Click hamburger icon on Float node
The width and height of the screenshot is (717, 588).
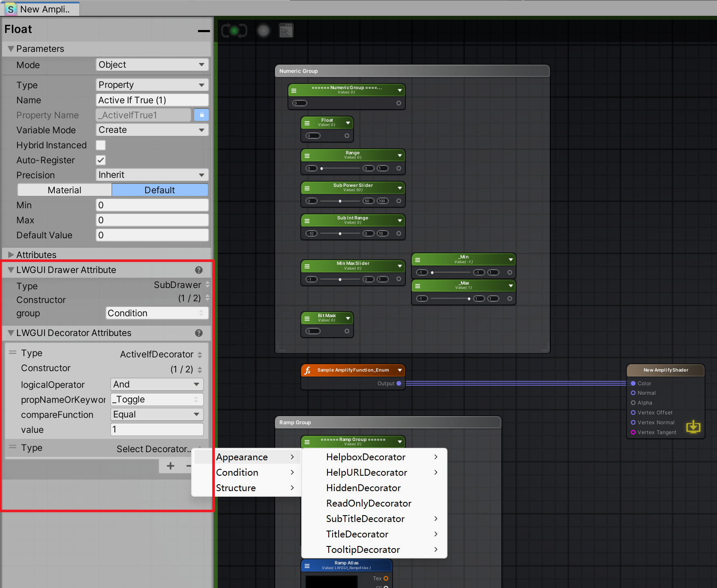(x=307, y=123)
